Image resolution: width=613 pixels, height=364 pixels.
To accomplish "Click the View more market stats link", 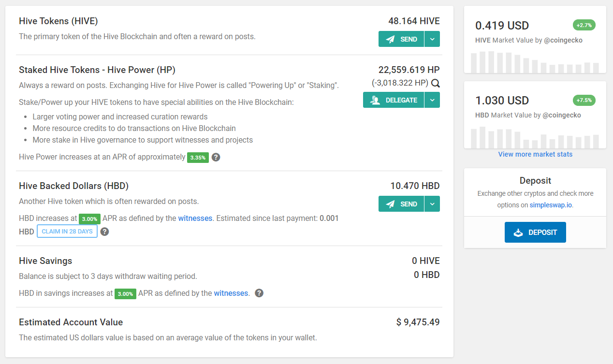I will [535, 154].
